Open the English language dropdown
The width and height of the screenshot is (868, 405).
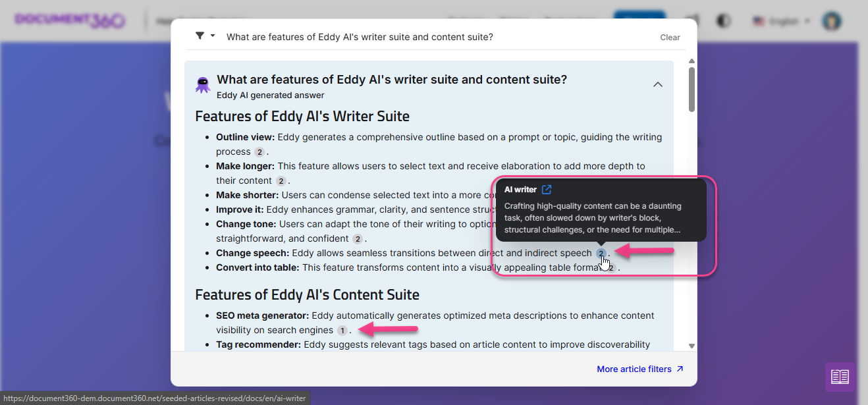(782, 21)
